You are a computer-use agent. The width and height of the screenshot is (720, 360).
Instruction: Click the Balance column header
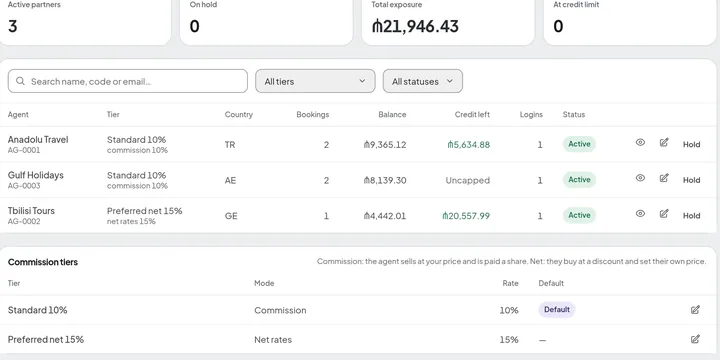392,114
